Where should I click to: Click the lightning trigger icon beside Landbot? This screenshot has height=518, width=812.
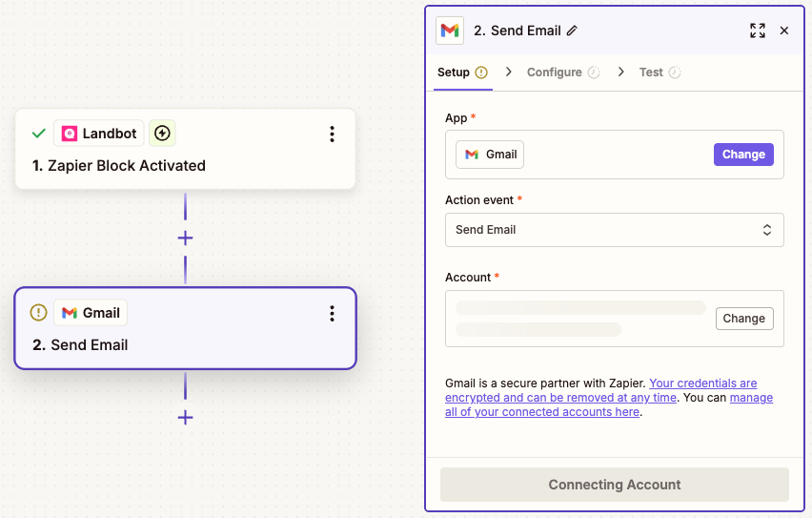pos(162,134)
